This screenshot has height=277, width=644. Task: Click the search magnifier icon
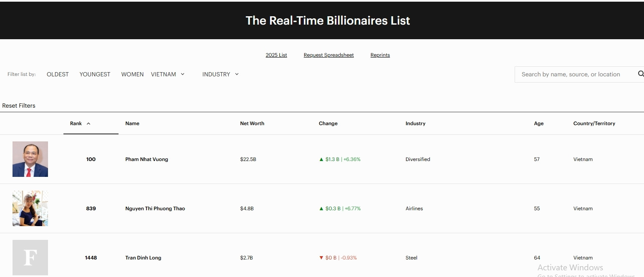(x=640, y=74)
